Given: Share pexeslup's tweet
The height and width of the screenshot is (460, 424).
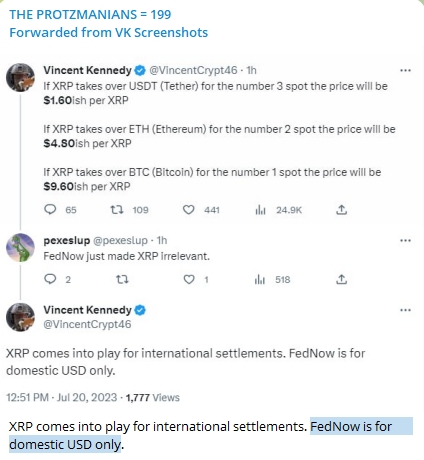Looking at the screenshot, I should (341, 279).
